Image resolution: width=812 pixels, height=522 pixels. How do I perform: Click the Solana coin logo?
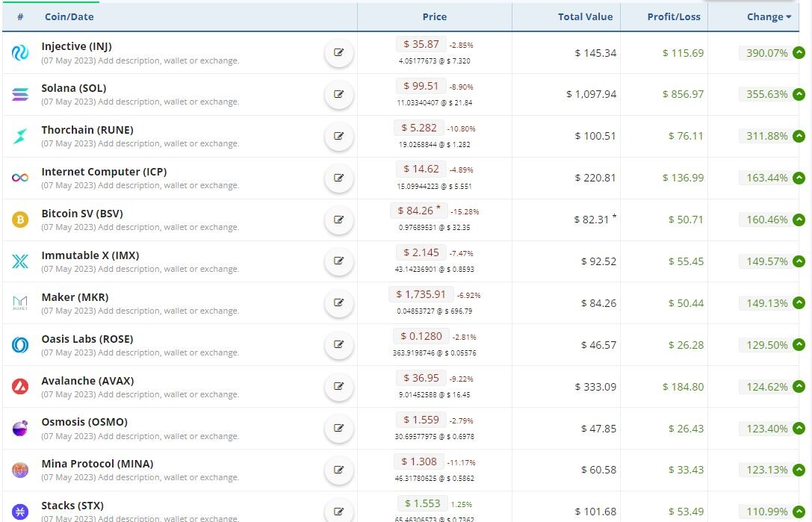point(20,94)
